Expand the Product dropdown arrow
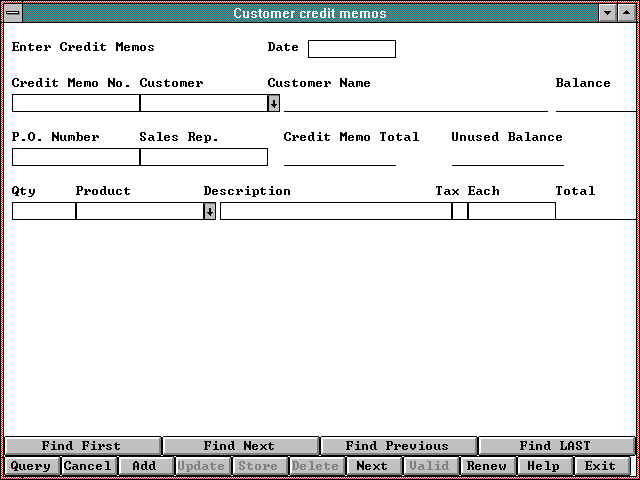640x480 pixels. (209, 211)
